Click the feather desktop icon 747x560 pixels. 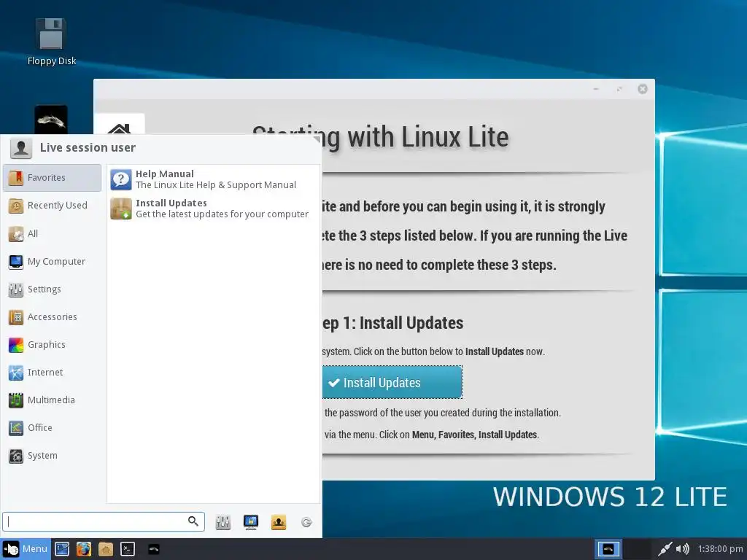[51, 120]
